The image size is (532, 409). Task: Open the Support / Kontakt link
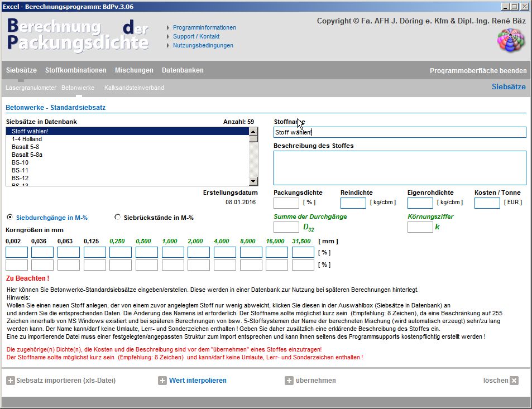(196, 36)
